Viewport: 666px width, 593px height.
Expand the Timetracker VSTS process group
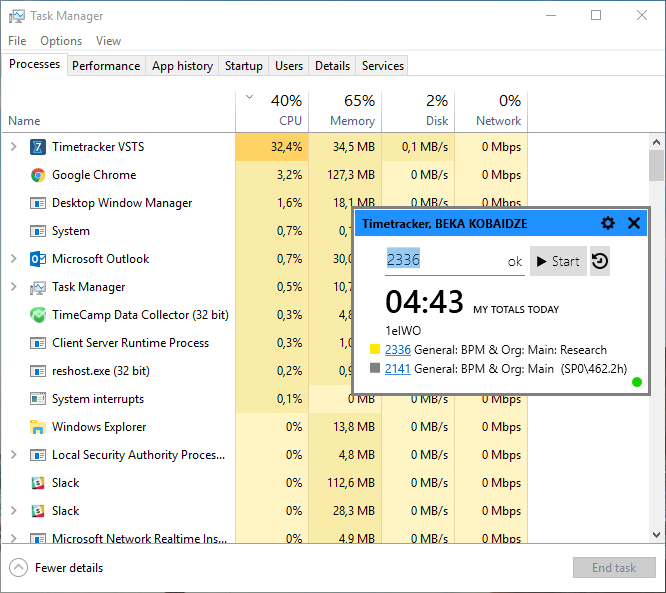14,147
